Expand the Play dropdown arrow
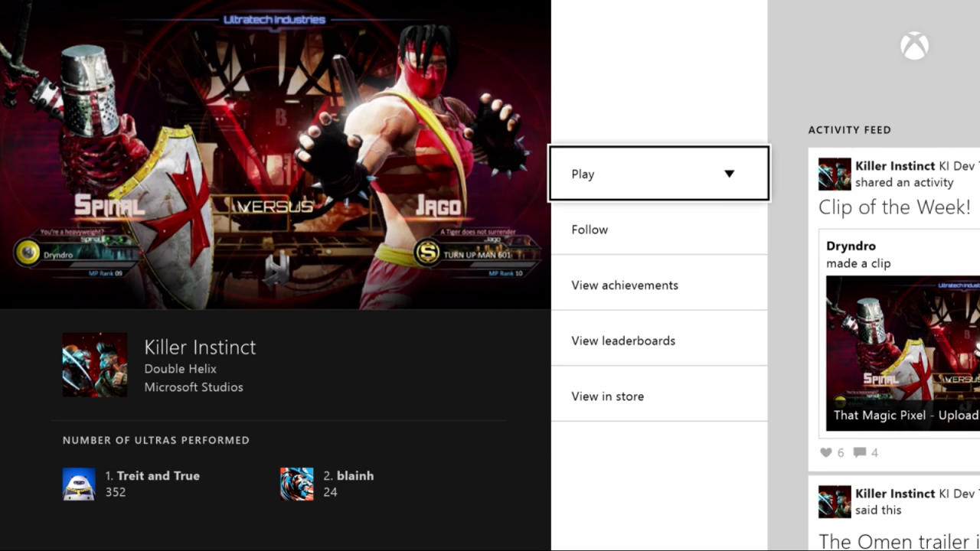The image size is (980, 551). click(x=729, y=174)
